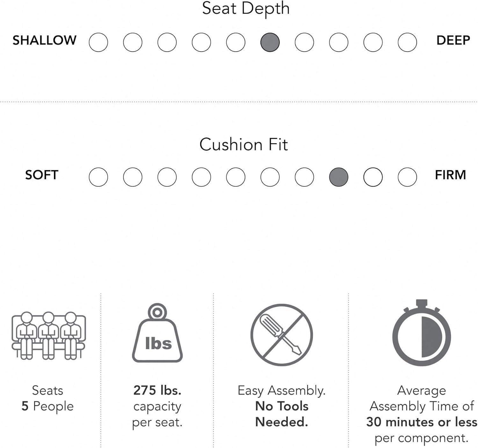Select the firmest Cushion Fit circle

pyautogui.click(x=407, y=177)
